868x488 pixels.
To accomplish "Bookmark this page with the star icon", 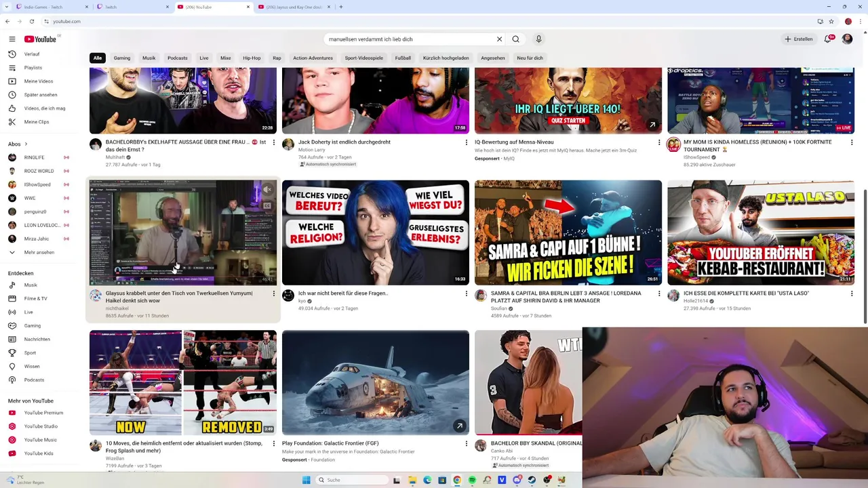I will [831, 21].
